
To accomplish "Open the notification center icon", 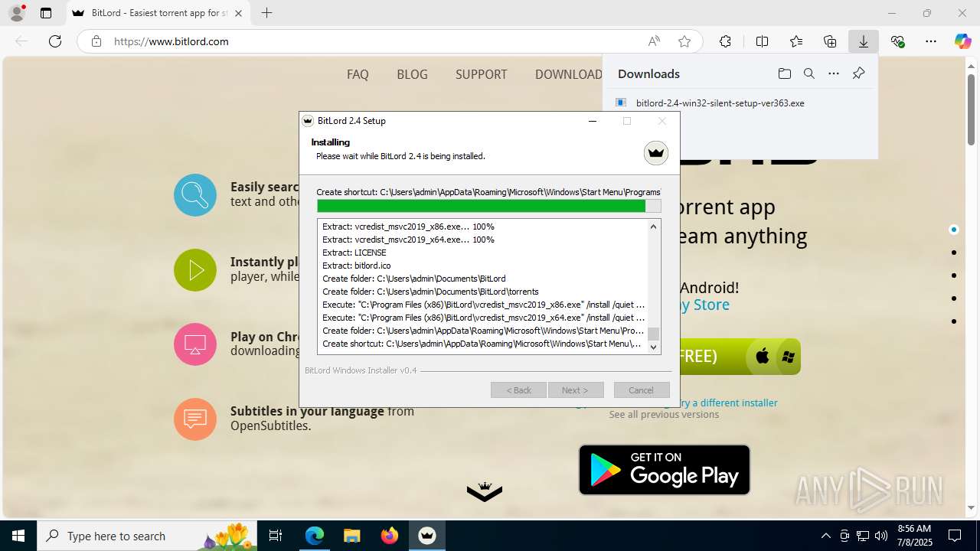I will [955, 536].
